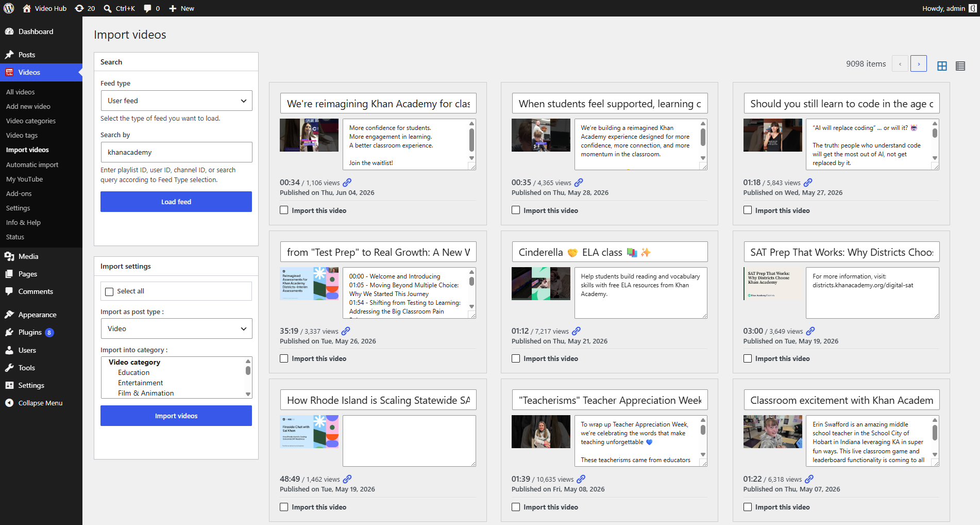Open the Video Hub site home link
This screenshot has width=980, height=525.
pos(45,8)
